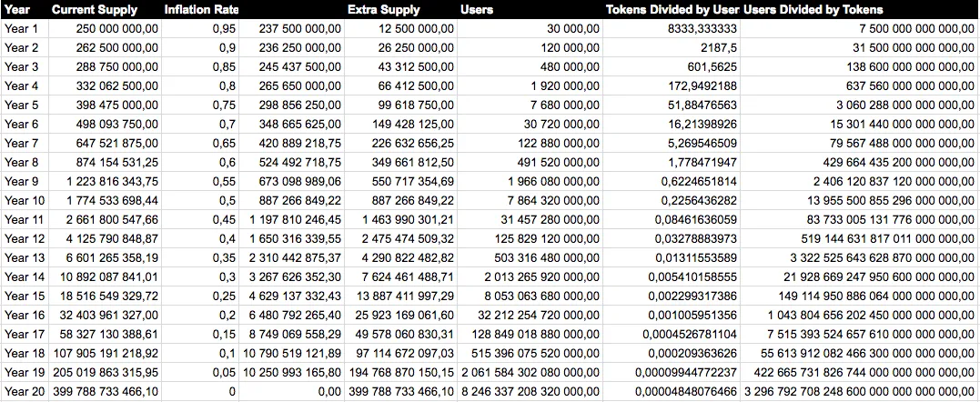Viewport: 980px width, 402px height.
Task: Select current supply 4 125 790 848,87
Action: tap(105, 238)
